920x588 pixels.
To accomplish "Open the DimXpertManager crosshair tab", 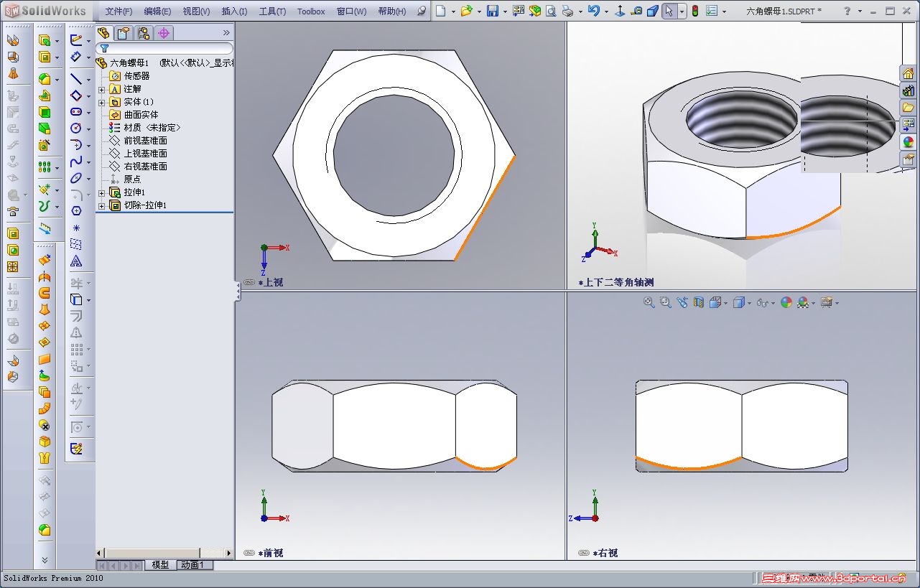I will click(x=164, y=33).
